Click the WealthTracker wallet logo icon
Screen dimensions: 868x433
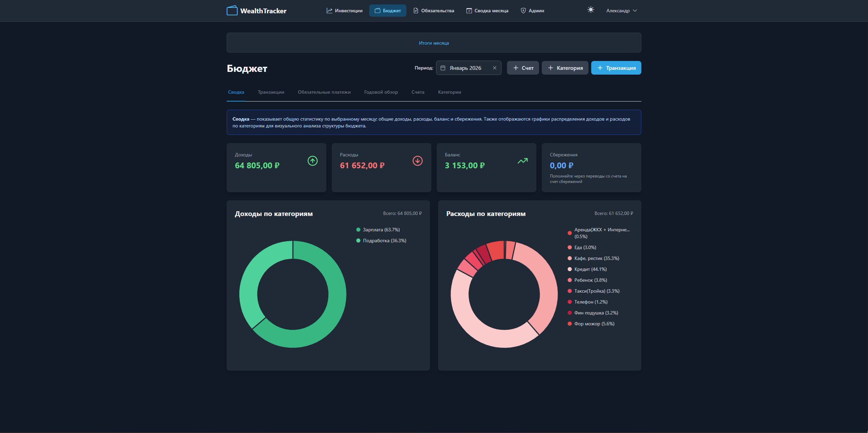232,11
